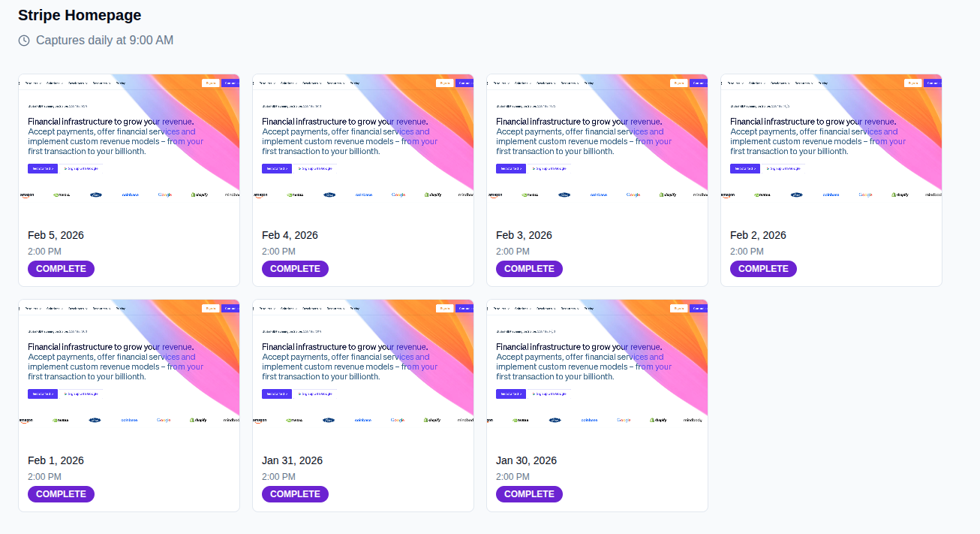
Task: Select the amazon logo in Feb 5 thumbnail
Action: pyautogui.click(x=26, y=194)
